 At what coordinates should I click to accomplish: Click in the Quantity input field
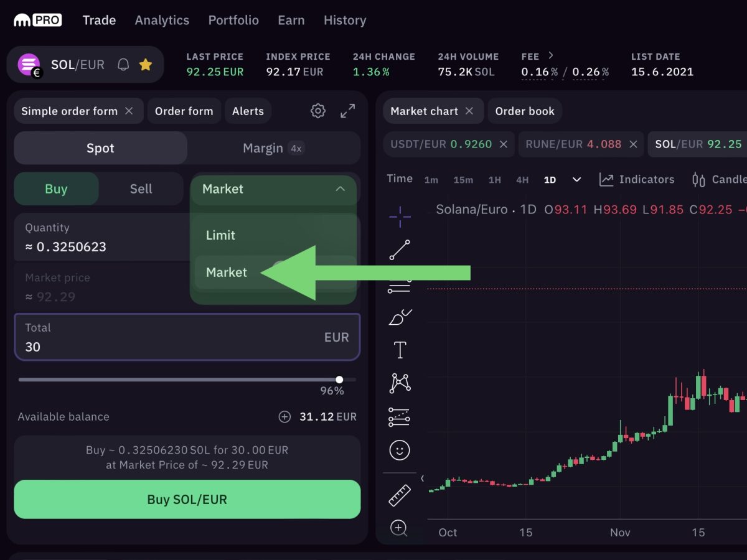[101, 238]
